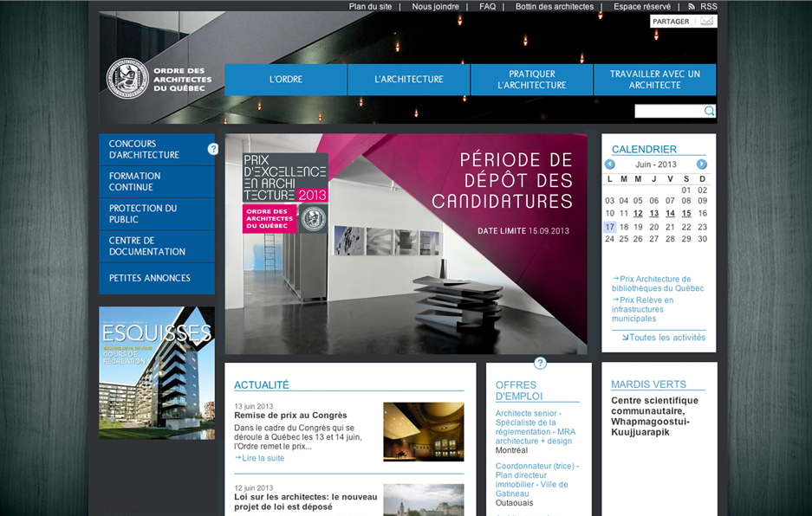Image resolution: width=812 pixels, height=516 pixels.
Task: Click the ACTUALITÉ section heading
Action: click(x=262, y=385)
